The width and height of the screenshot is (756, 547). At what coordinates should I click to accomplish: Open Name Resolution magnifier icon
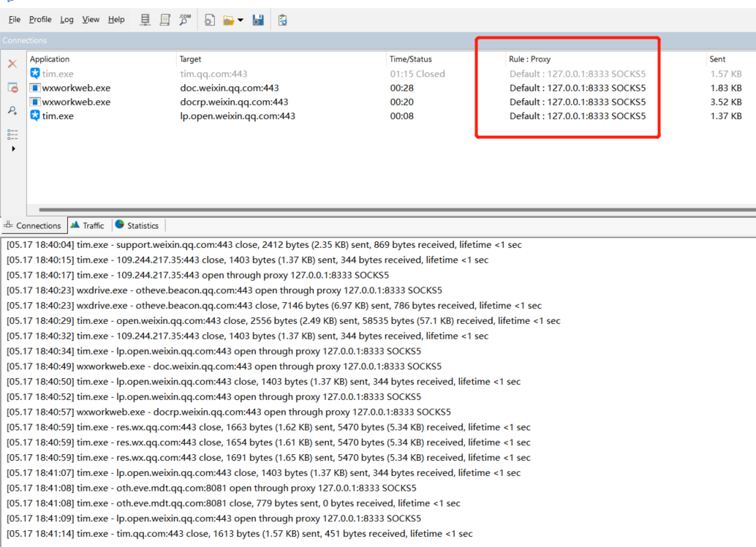[x=185, y=20]
